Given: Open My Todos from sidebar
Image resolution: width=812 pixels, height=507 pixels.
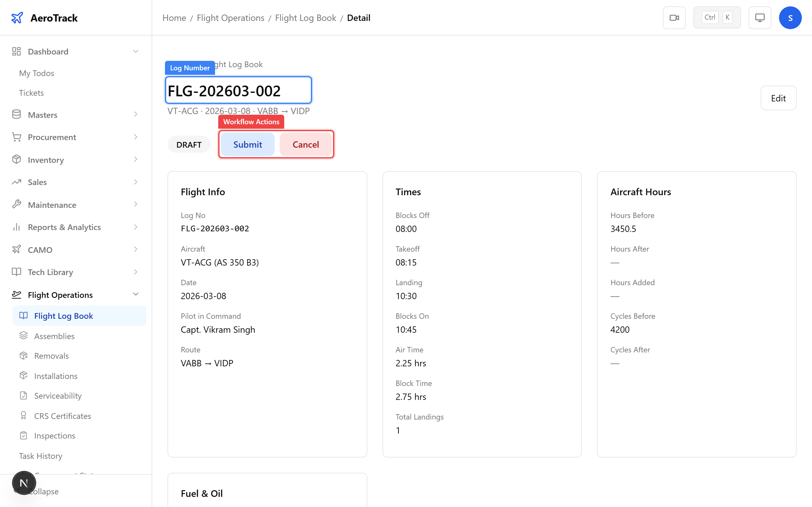Looking at the screenshot, I should tap(36, 73).
